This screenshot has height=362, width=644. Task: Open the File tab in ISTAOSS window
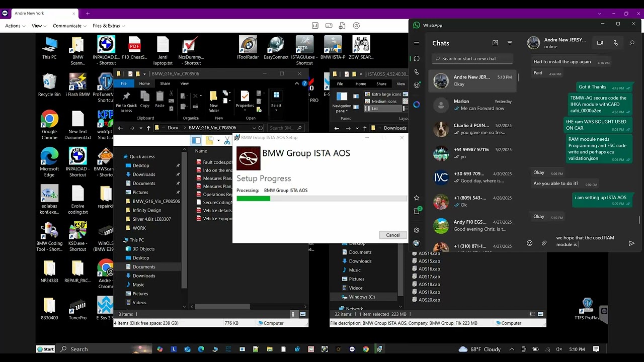tap(340, 83)
